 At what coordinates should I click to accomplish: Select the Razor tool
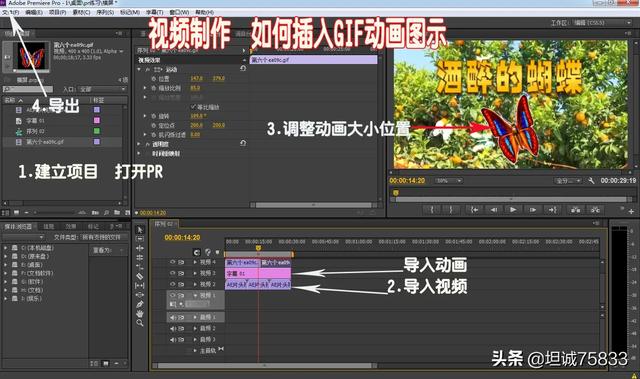tap(140, 276)
